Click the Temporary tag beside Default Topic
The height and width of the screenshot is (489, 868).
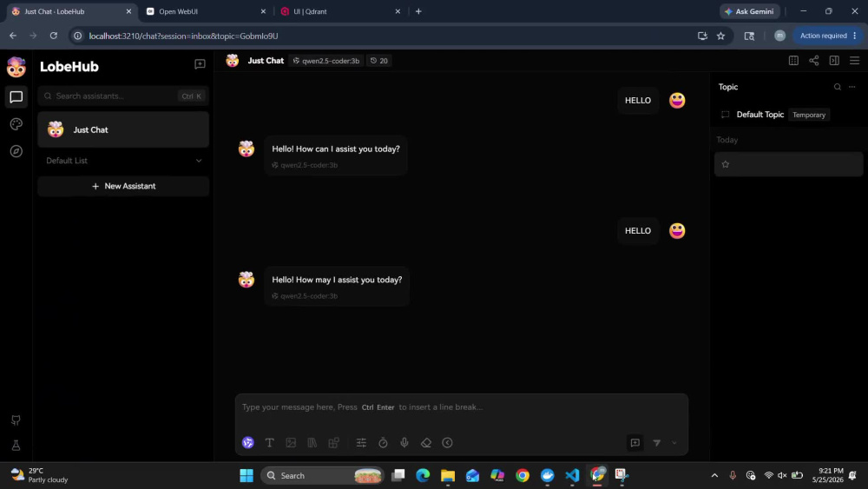point(809,115)
